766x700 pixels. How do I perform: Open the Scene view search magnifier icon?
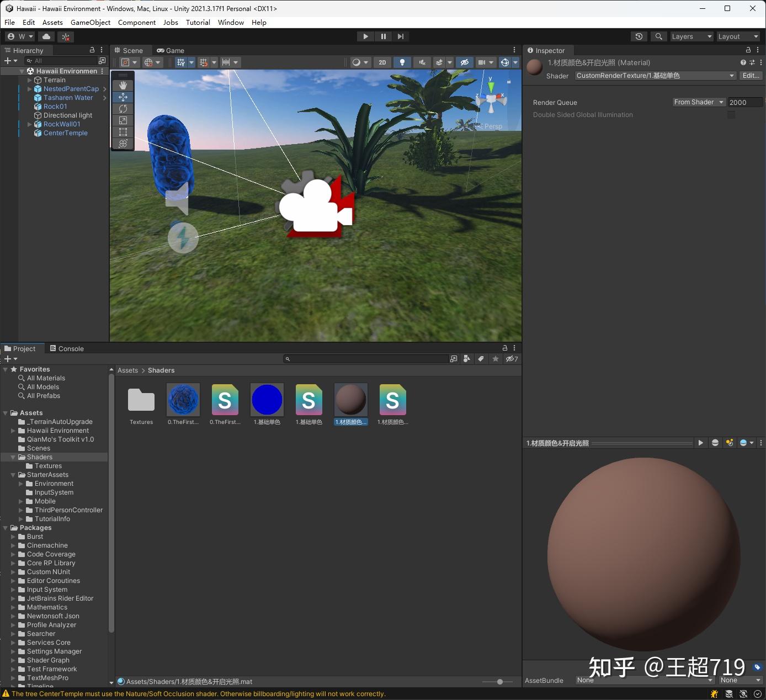[x=658, y=36]
